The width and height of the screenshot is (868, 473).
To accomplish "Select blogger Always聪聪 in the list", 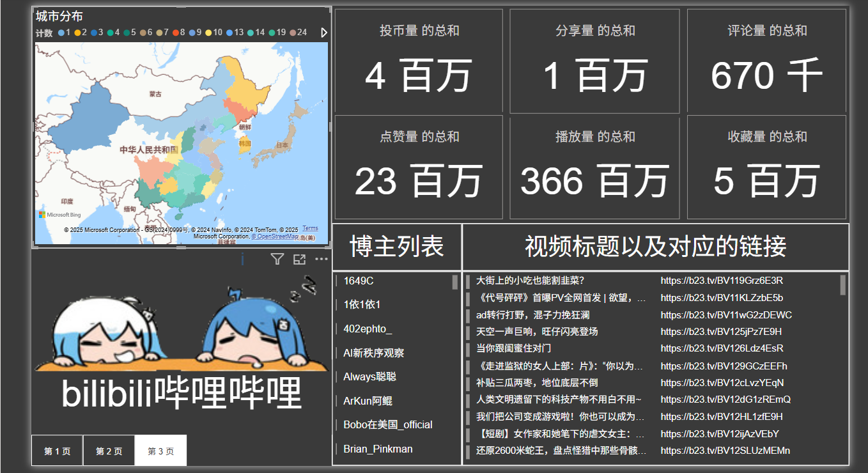I will pos(370,376).
